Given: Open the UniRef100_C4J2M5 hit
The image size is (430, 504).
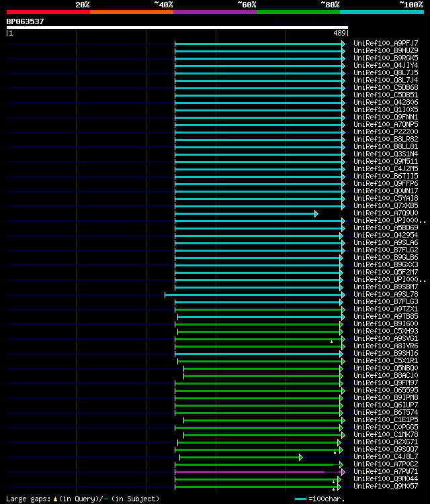Looking at the screenshot, I should 386,168.
